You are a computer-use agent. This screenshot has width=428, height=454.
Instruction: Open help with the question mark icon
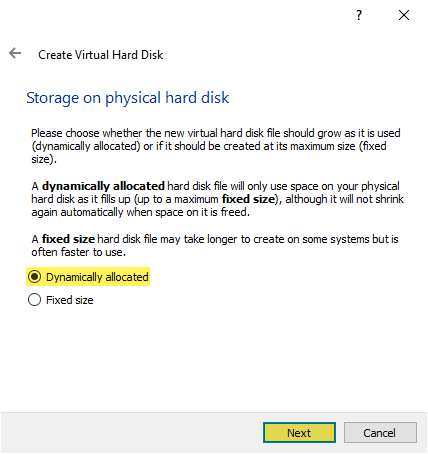pyautogui.click(x=359, y=15)
